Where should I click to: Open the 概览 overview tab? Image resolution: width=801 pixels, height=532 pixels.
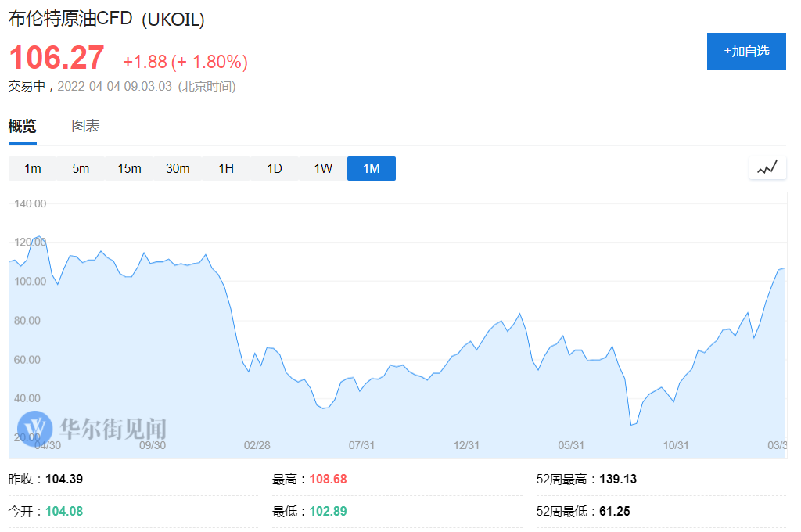coord(22,126)
